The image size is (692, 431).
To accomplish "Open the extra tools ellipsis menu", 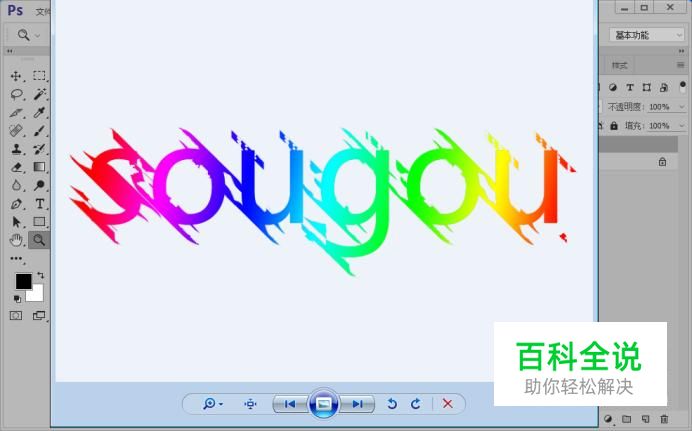I will click(16, 259).
